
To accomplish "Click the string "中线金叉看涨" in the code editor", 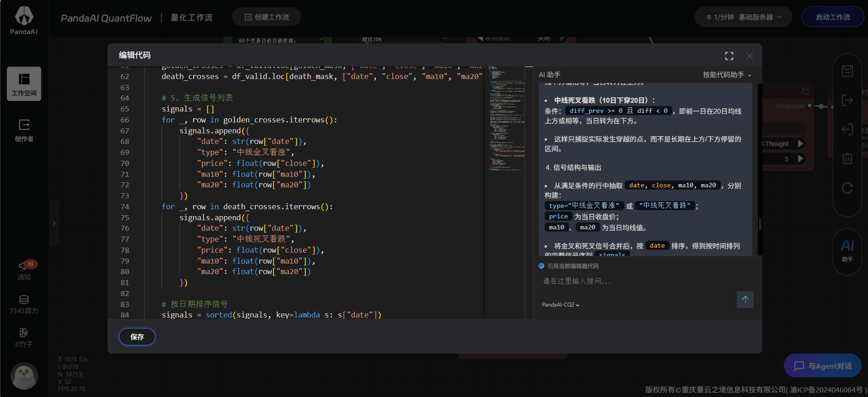I will tap(261, 152).
